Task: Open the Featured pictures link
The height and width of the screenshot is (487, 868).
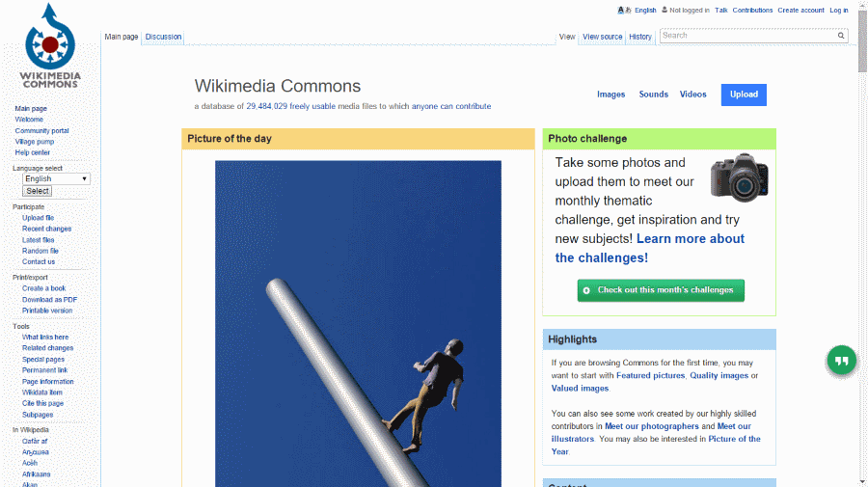Action: tap(650, 375)
